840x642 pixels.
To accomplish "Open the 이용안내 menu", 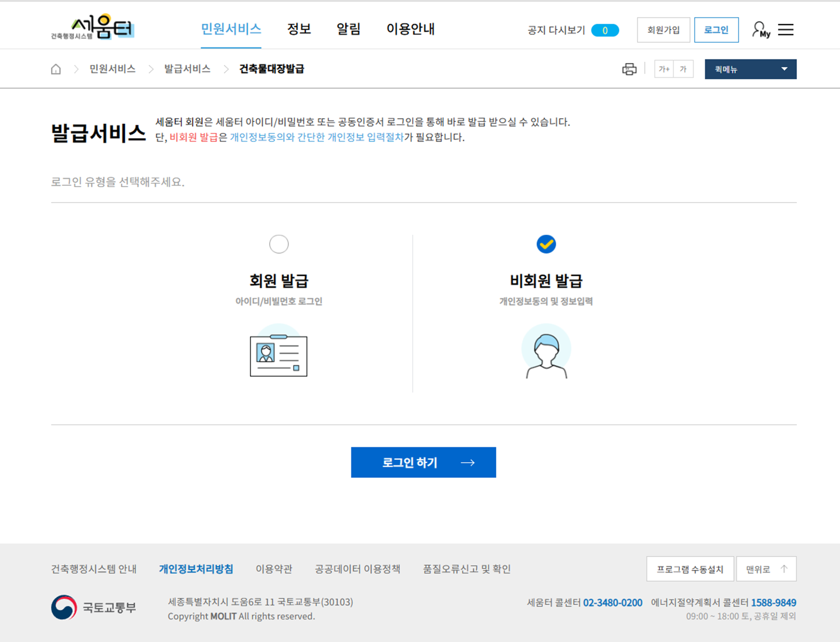I will pyautogui.click(x=410, y=29).
